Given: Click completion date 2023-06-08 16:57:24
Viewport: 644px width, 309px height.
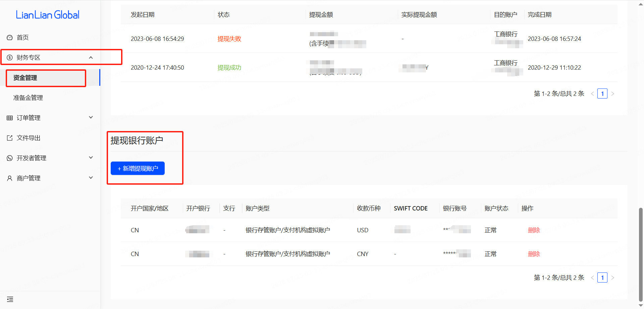Looking at the screenshot, I should click(x=554, y=39).
